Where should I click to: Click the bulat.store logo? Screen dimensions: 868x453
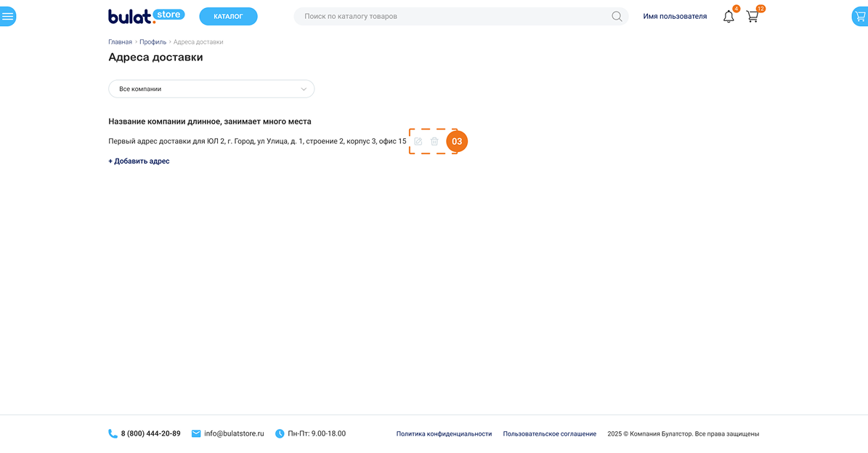coord(146,16)
